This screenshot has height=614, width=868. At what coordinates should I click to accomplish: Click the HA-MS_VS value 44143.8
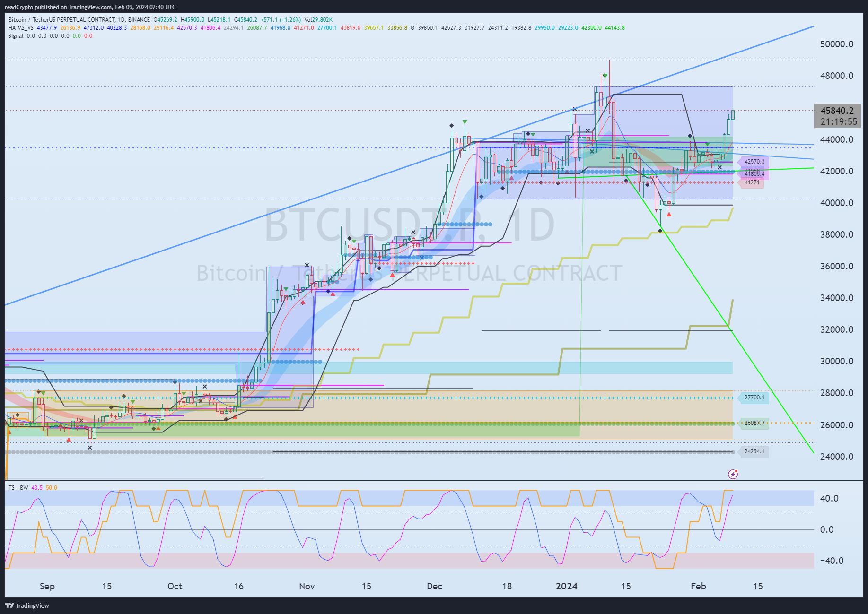[615, 28]
